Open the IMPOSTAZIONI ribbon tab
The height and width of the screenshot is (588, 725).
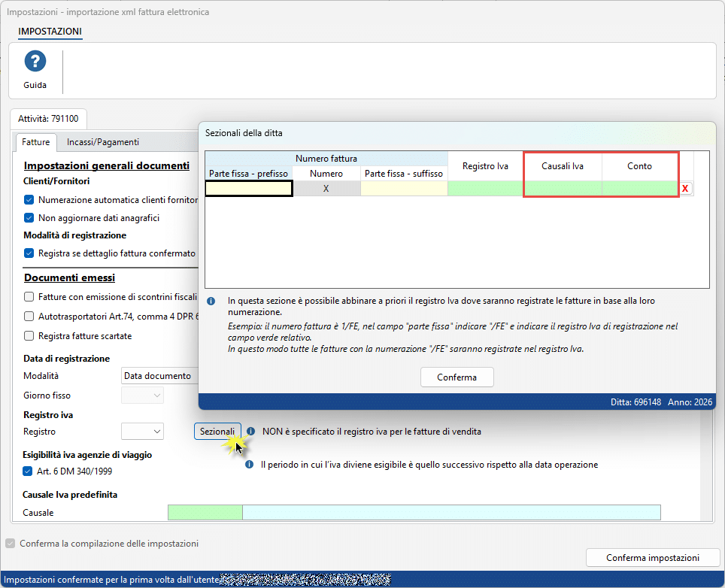[50, 32]
